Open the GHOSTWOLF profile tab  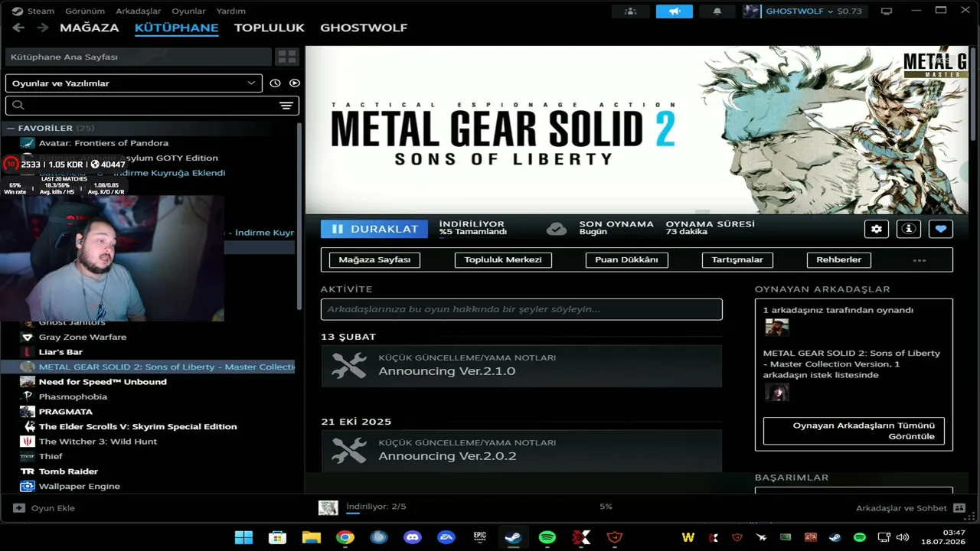tap(364, 28)
